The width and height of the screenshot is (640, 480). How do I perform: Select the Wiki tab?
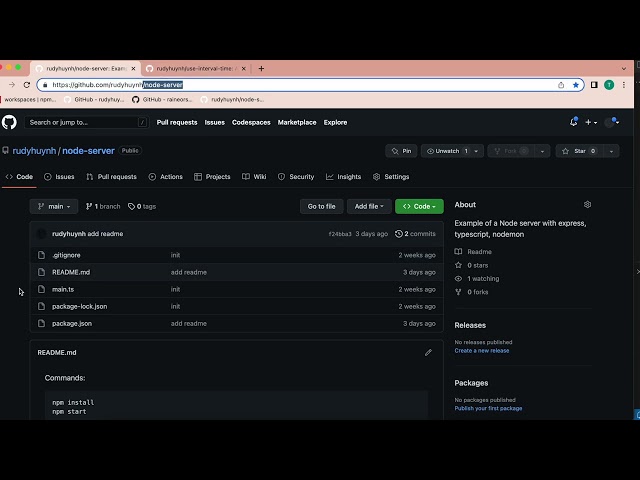click(254, 177)
